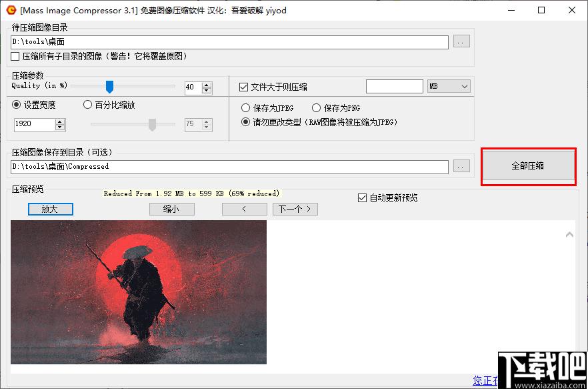Image resolution: width=588 pixels, height=389 pixels.
Task: Increase percent 75 value with up arrow
Action: [207, 121]
